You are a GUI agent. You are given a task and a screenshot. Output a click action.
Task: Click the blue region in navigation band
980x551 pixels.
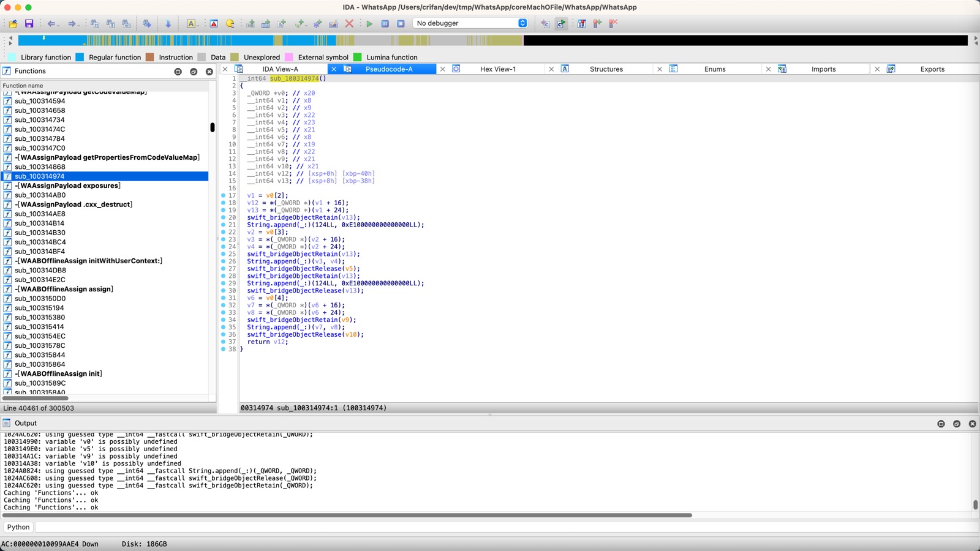pyautogui.click(x=52, y=40)
